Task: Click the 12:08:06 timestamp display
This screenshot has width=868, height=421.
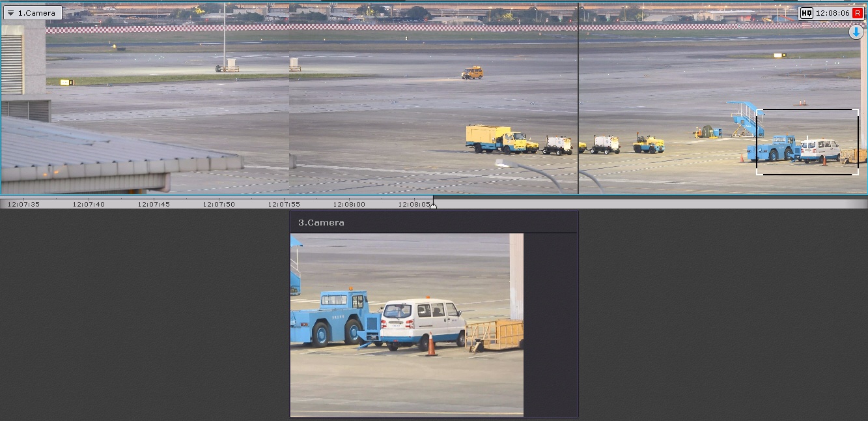Action: pyautogui.click(x=832, y=13)
